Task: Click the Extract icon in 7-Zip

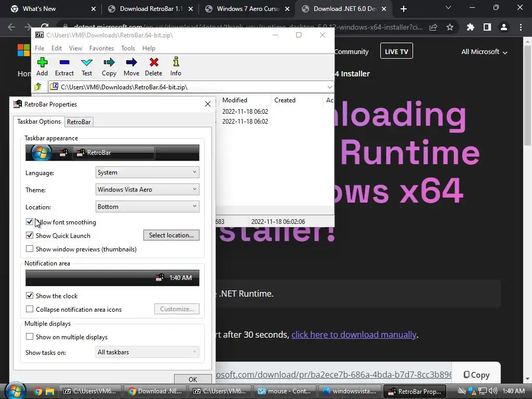Action: [x=64, y=66]
